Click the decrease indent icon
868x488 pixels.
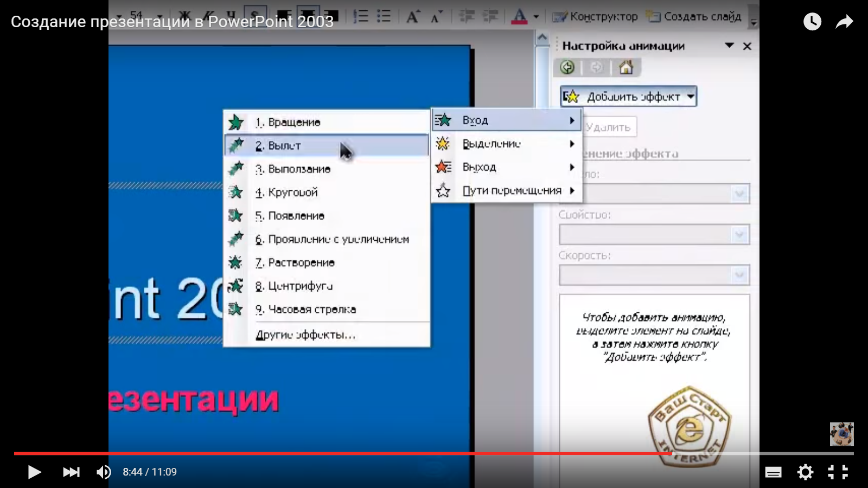coord(467,16)
